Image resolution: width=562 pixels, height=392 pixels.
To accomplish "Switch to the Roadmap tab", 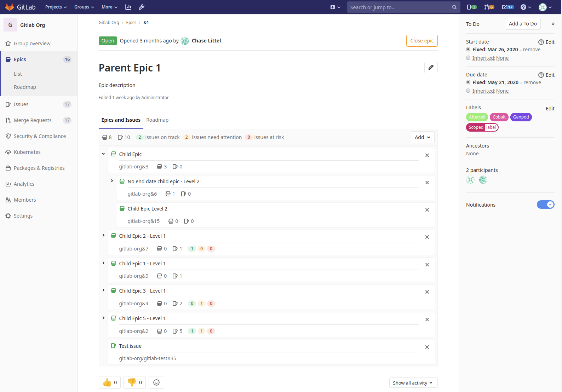I will point(157,120).
